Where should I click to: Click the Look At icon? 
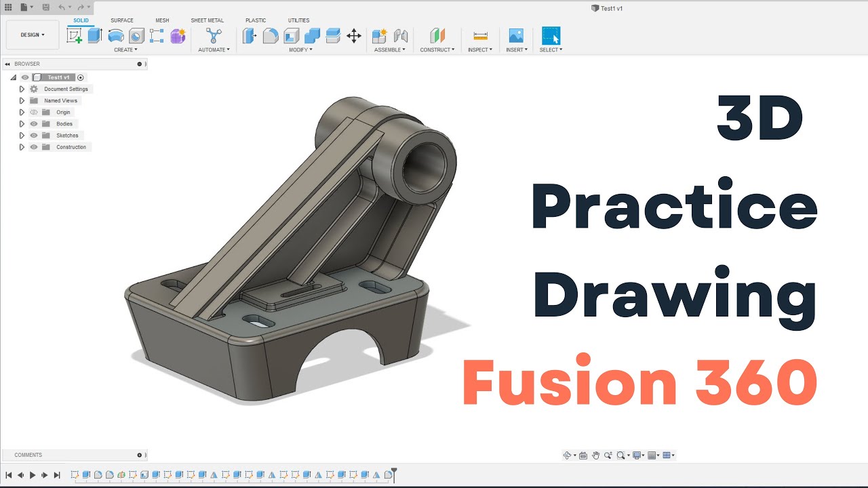tap(583, 455)
